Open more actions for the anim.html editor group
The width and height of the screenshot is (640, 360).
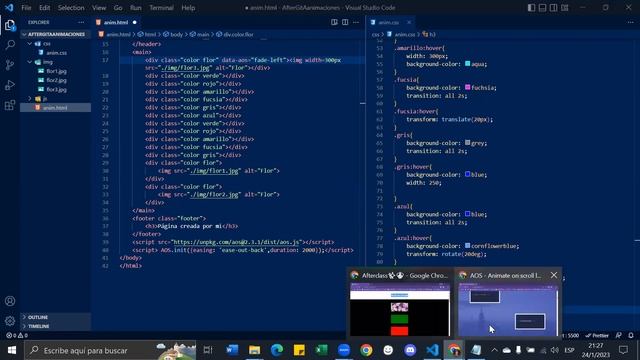[x=356, y=22]
